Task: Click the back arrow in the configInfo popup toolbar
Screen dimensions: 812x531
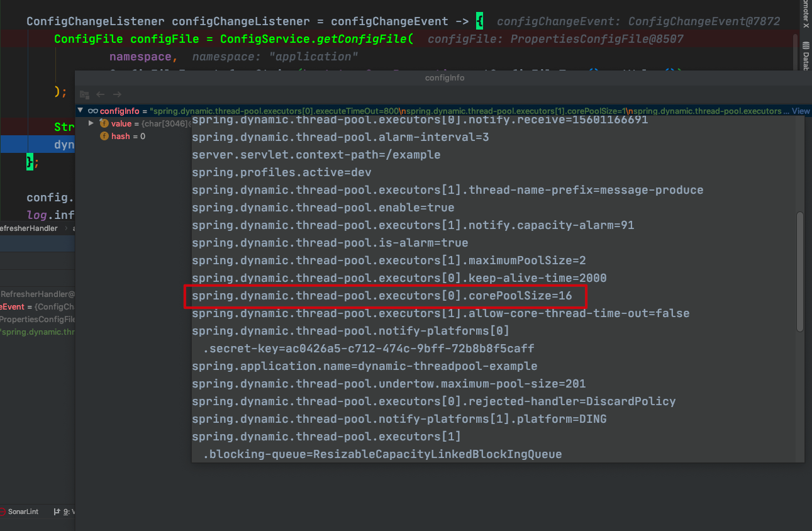Action: pos(101,94)
